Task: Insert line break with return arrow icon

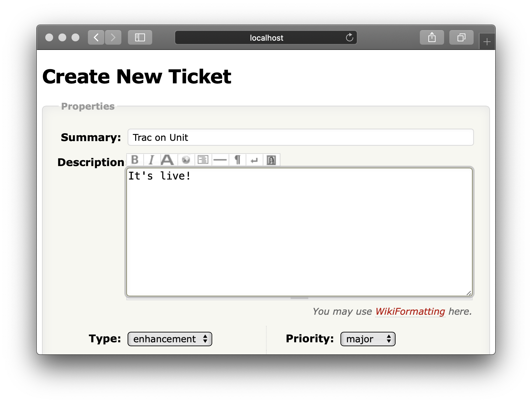Action: coord(254,160)
